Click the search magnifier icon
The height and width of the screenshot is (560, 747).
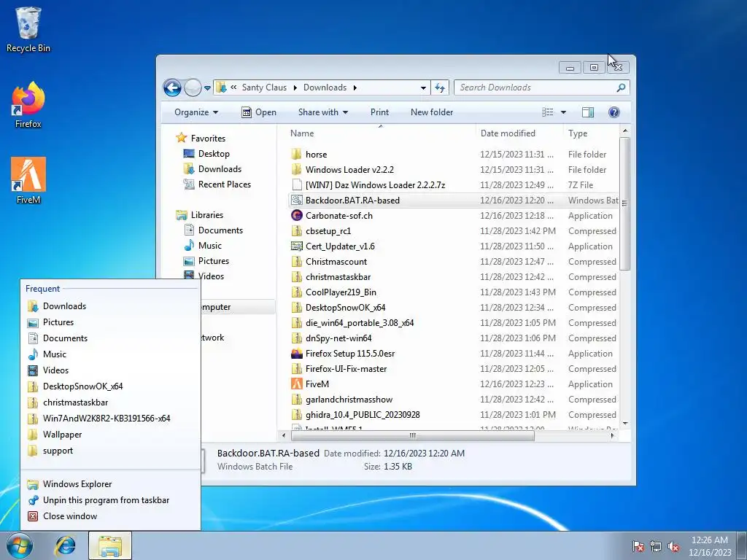click(620, 87)
